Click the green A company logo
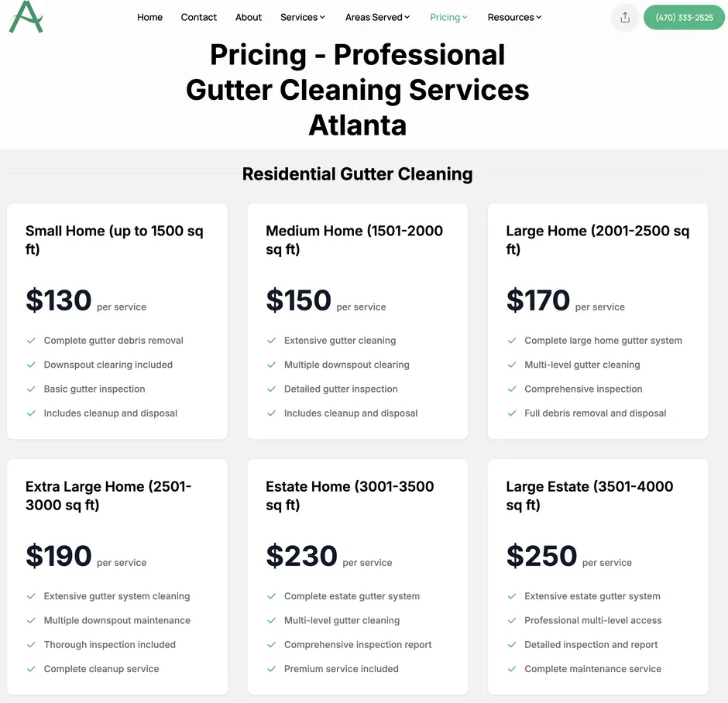Screen dimensions: 728x703 point(26,17)
